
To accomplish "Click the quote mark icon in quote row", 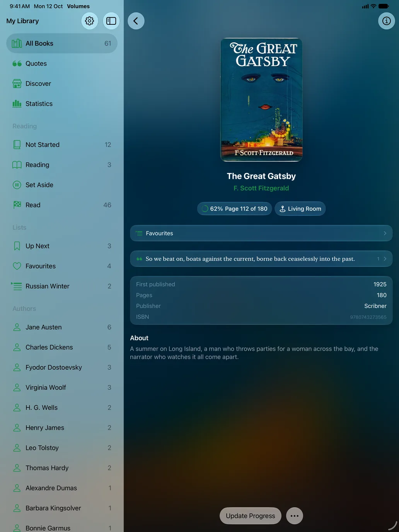I will tap(140, 259).
